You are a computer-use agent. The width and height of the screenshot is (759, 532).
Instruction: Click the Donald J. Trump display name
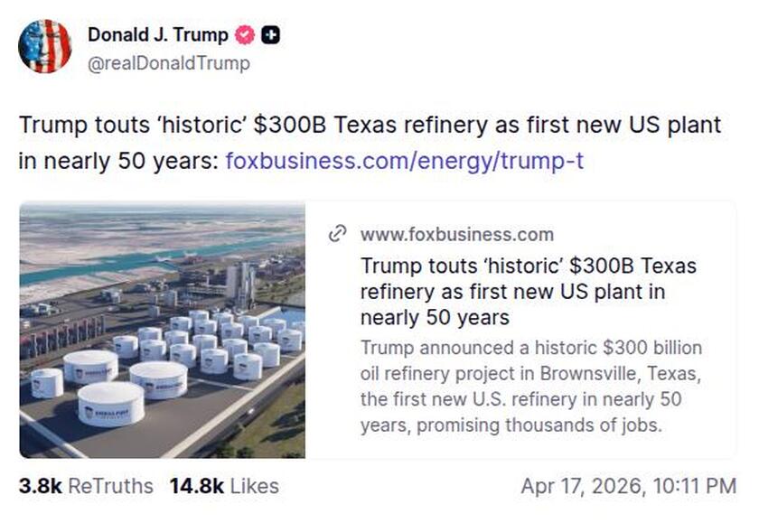tap(158, 35)
